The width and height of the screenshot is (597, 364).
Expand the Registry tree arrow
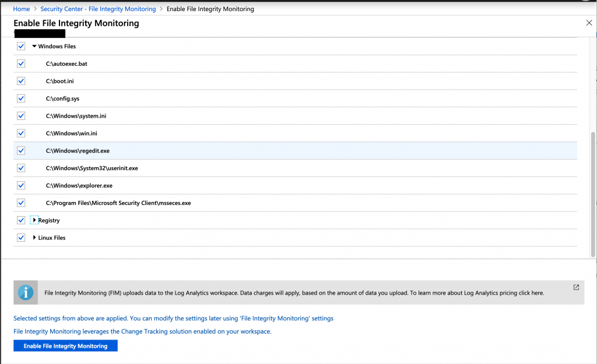pyautogui.click(x=34, y=220)
